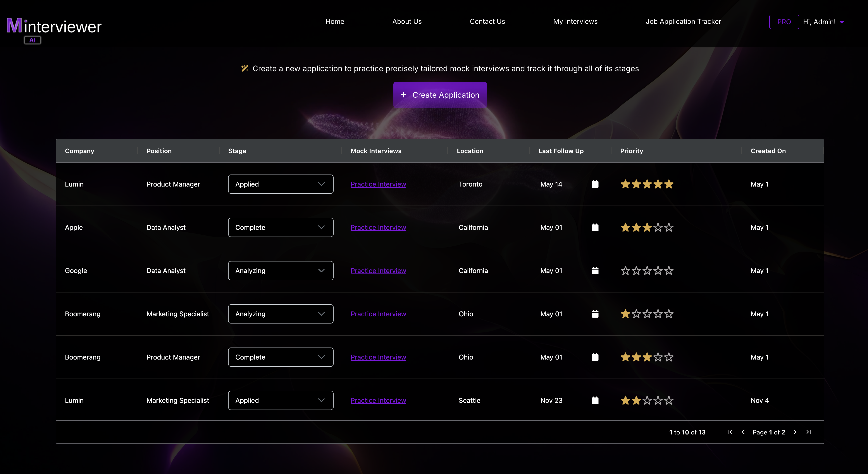Screen dimensions: 868x474
Task: Click the calendar icon in the Apple row
Action: point(595,227)
